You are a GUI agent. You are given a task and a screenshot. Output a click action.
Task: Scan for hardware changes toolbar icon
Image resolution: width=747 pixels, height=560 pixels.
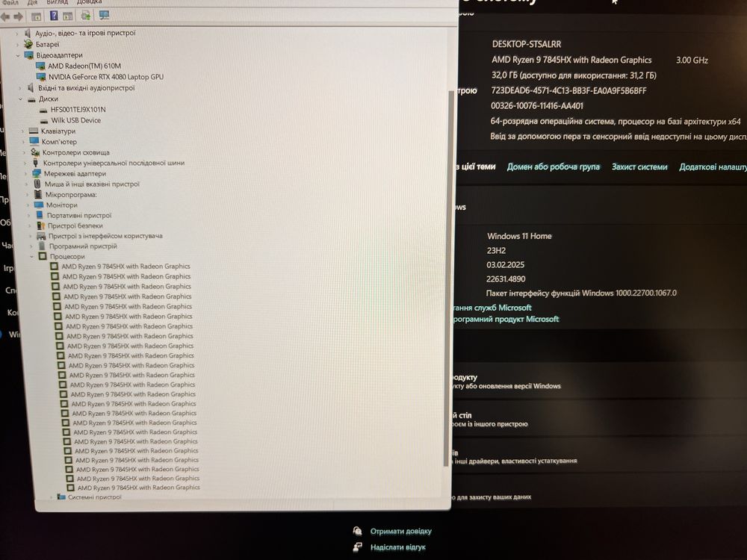point(86,16)
